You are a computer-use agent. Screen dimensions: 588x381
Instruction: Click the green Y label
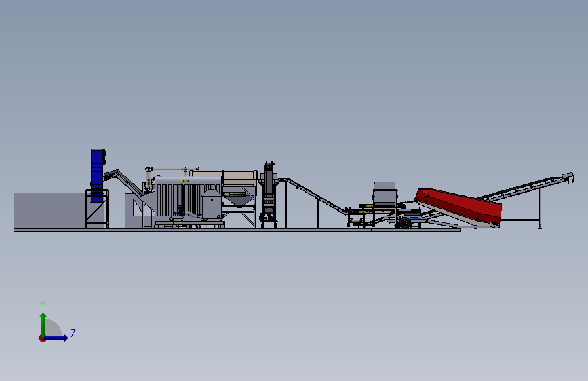pos(43,305)
